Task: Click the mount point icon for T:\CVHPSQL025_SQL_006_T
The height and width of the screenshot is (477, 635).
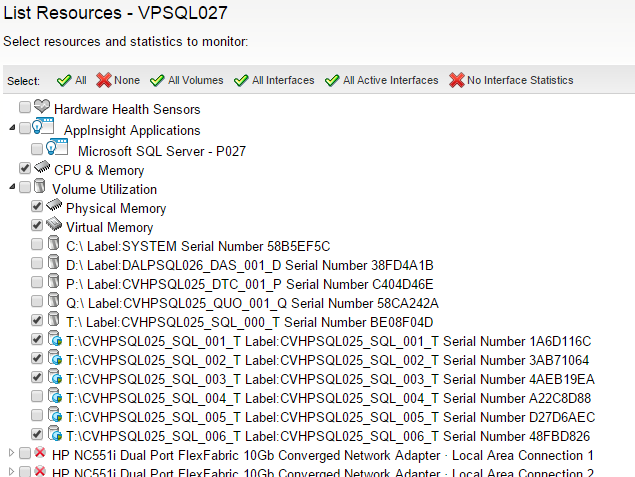Action: [55, 434]
